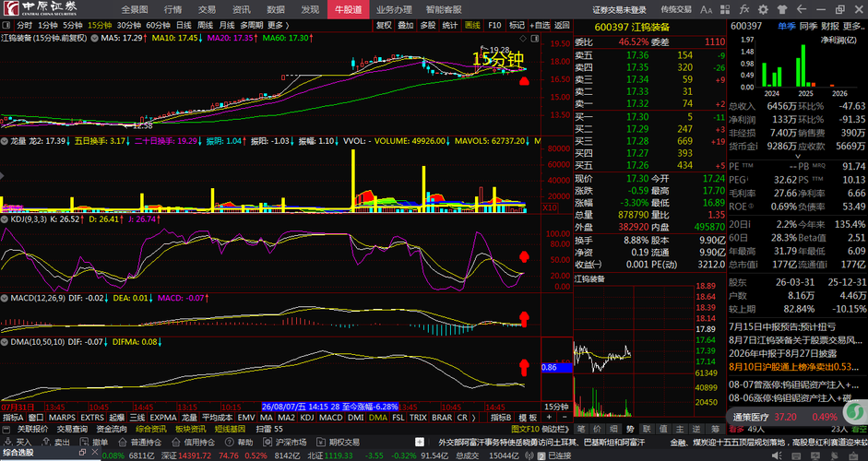This screenshot has width=868, height=461.
Task: Select the 60分钟 period
Action: [158, 25]
